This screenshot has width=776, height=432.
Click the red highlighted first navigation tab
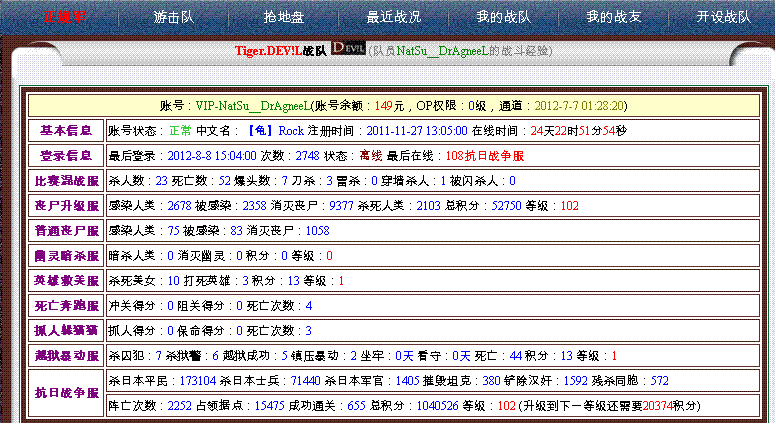tap(63, 17)
